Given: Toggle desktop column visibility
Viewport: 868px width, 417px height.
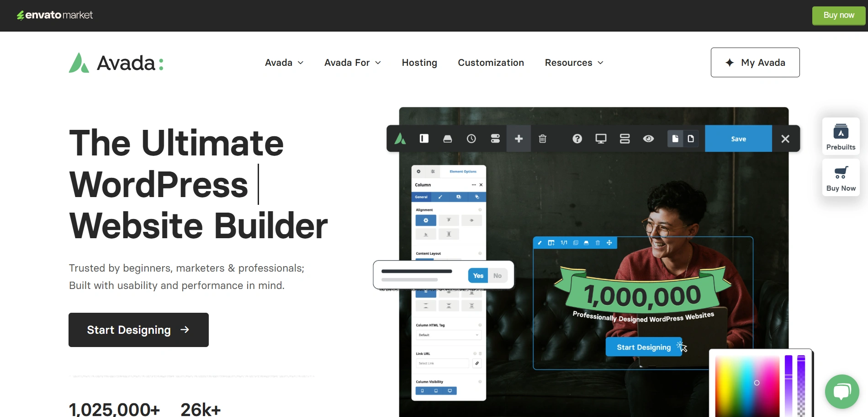Looking at the screenshot, I should tap(450, 391).
